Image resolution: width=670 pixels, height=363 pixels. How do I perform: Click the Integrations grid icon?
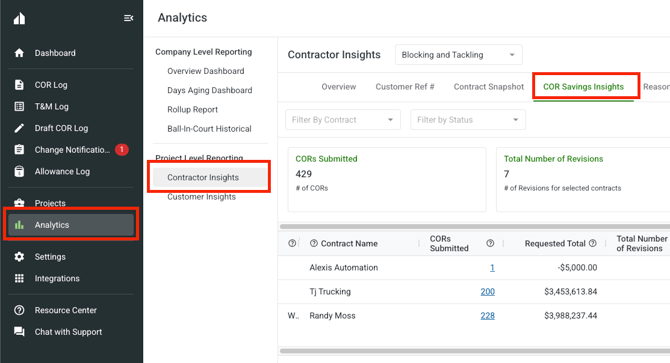point(19,278)
